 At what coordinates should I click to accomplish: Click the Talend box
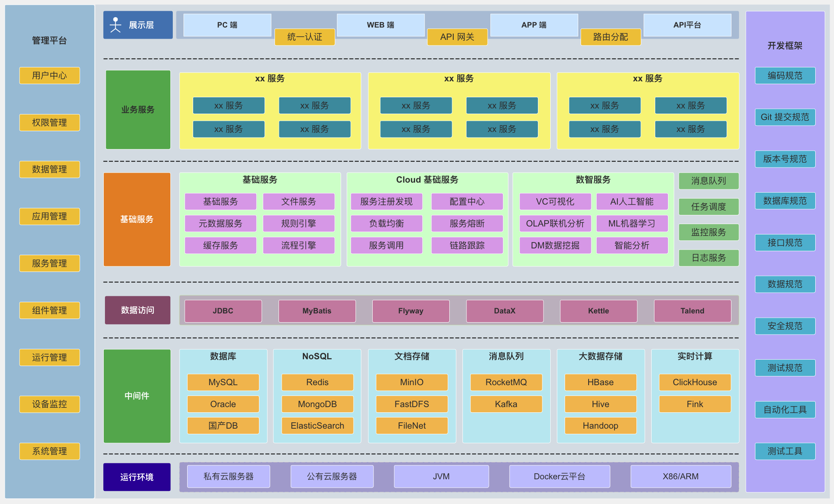693,311
